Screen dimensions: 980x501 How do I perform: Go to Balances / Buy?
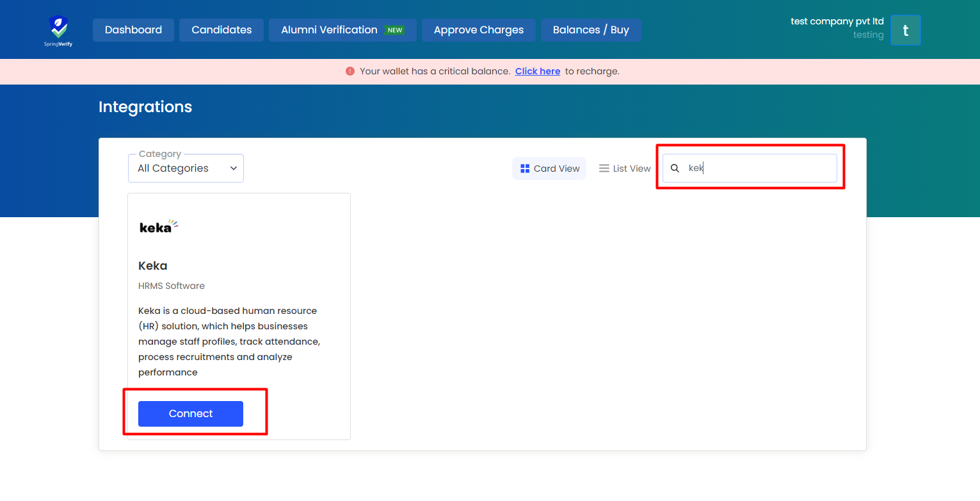(x=590, y=30)
